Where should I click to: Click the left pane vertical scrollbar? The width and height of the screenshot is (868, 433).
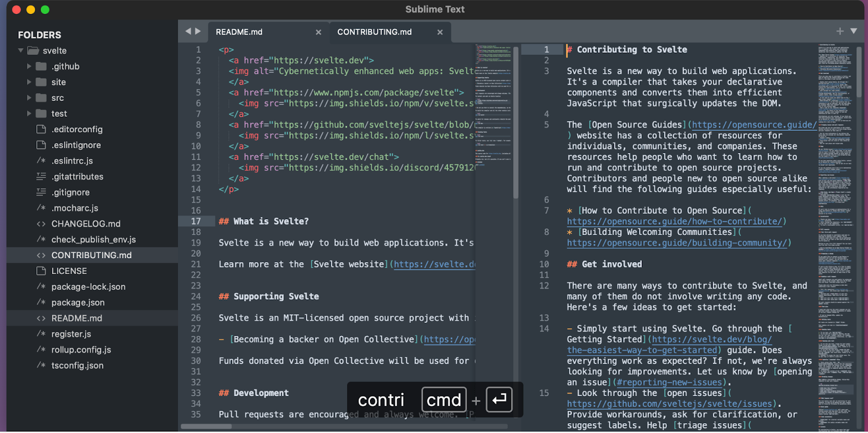[515, 122]
